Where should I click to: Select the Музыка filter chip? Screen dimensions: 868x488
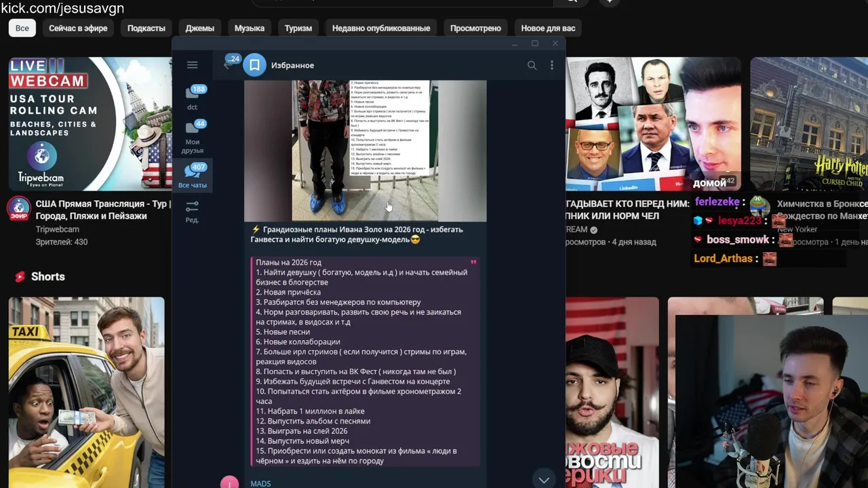coord(250,28)
